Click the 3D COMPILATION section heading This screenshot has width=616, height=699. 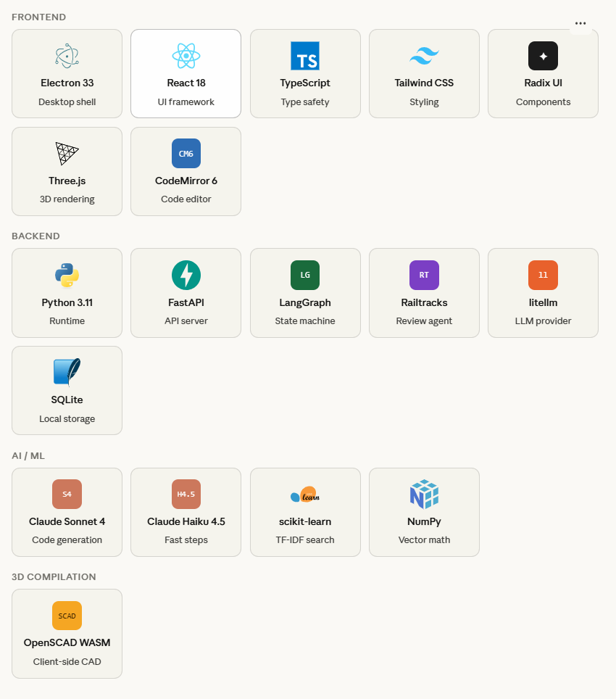(54, 576)
